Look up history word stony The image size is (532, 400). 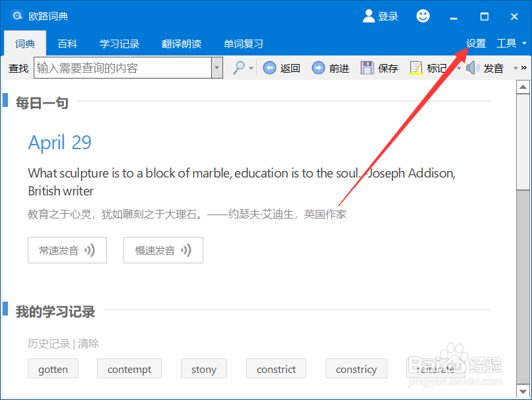click(203, 369)
